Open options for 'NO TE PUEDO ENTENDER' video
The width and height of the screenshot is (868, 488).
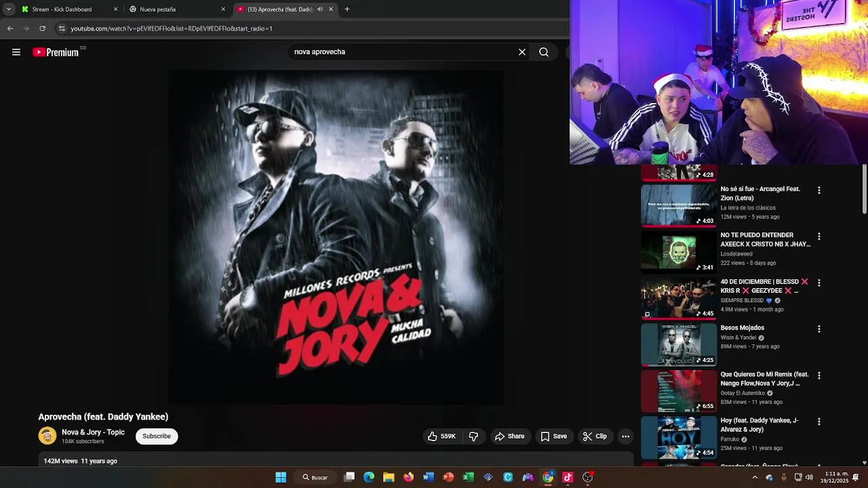819,237
